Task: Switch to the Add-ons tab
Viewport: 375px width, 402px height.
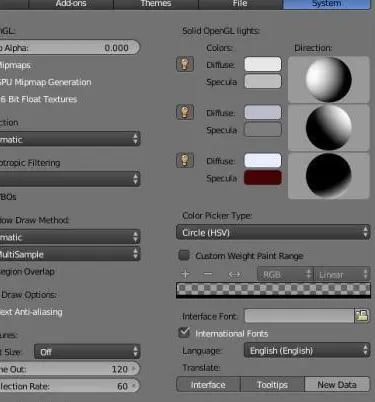Action: pyautogui.click(x=71, y=4)
